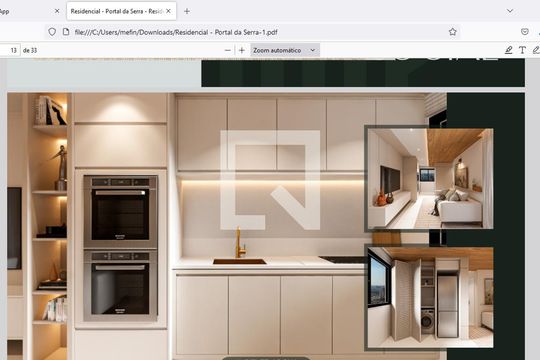Open the Pocket save icon
540x360 pixels.
pyautogui.click(x=525, y=32)
